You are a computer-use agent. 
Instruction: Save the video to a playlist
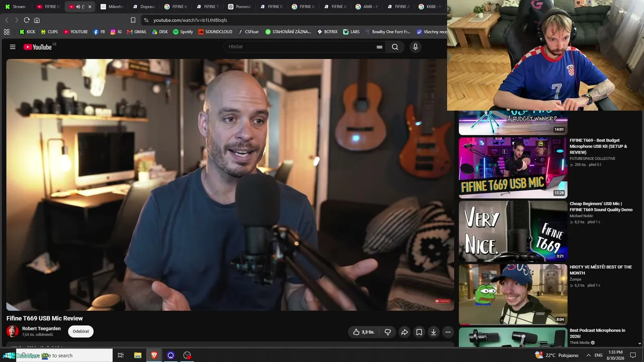419,332
